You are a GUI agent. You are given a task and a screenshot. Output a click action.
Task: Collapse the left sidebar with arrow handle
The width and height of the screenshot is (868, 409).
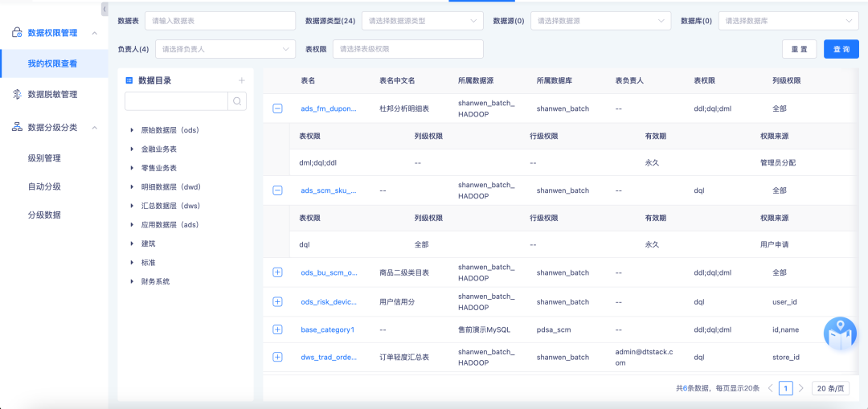point(104,10)
